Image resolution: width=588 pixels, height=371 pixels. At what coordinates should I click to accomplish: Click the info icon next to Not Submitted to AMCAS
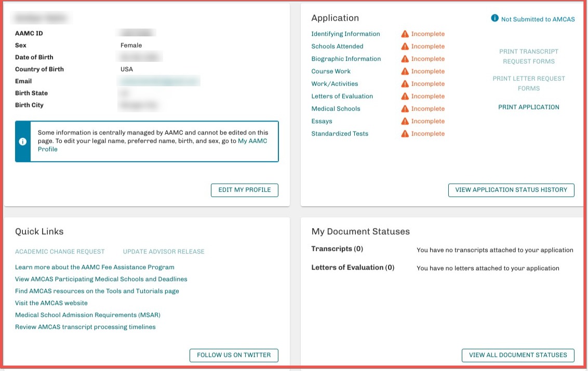pos(495,18)
